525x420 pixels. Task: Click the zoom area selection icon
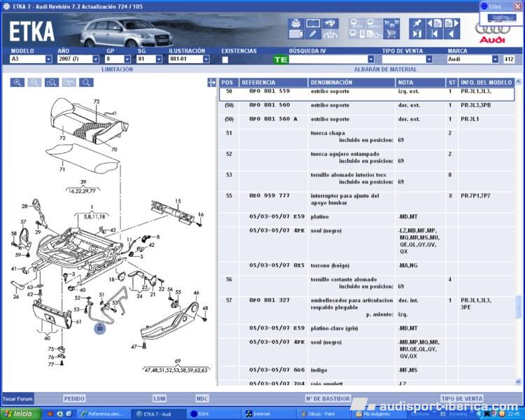tap(52, 83)
